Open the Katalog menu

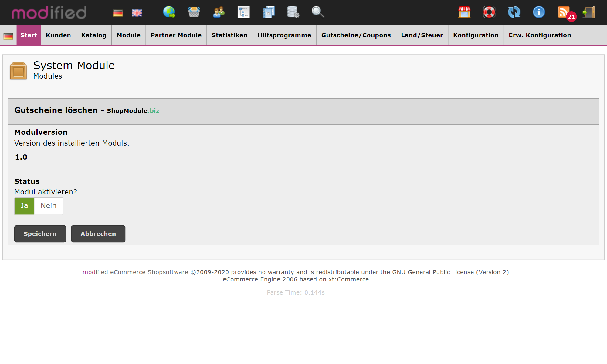(94, 35)
